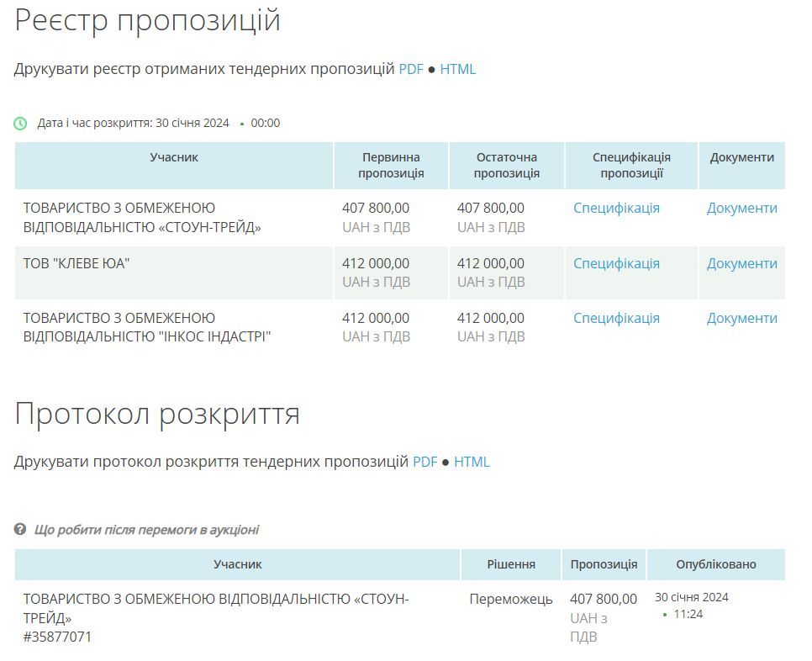Viewport: 812px width, 661px height.
Task: Open HTML version of the disclosure protocol
Action: pyautogui.click(x=472, y=462)
